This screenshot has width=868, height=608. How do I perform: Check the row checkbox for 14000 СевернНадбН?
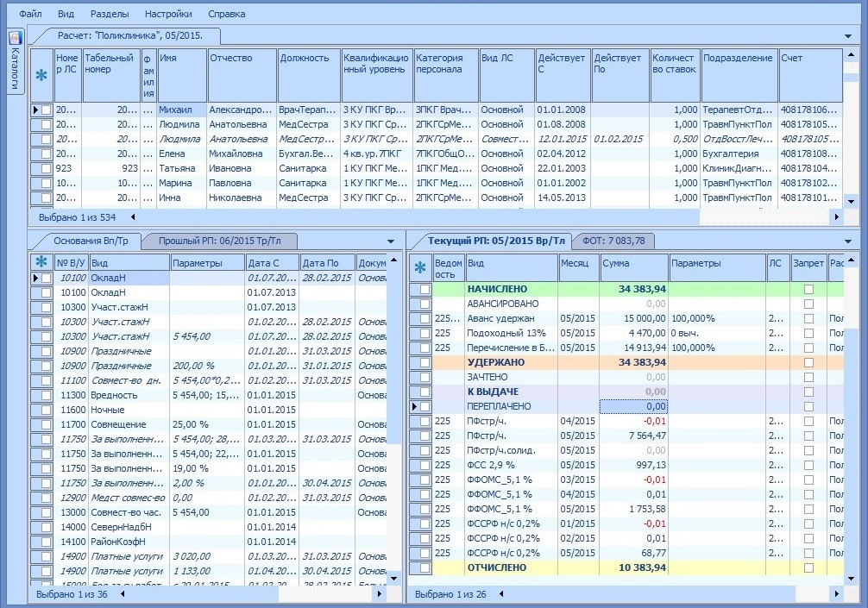coord(47,527)
